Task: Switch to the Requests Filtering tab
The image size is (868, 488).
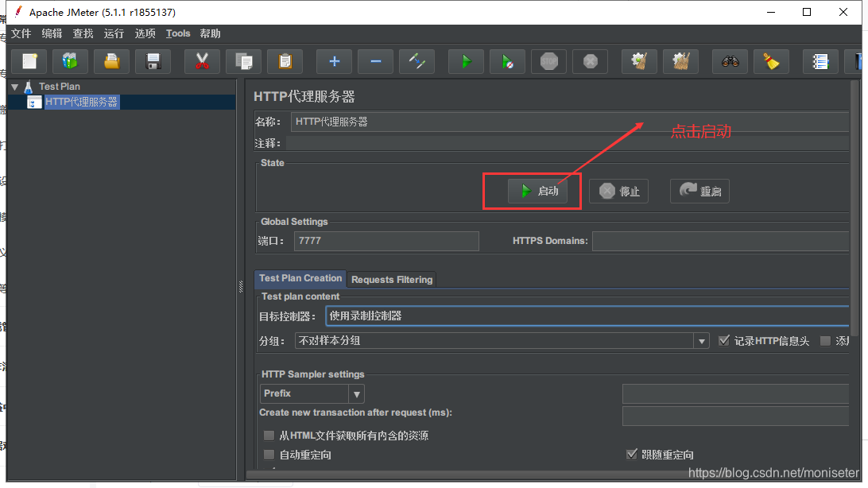Action: coord(392,280)
